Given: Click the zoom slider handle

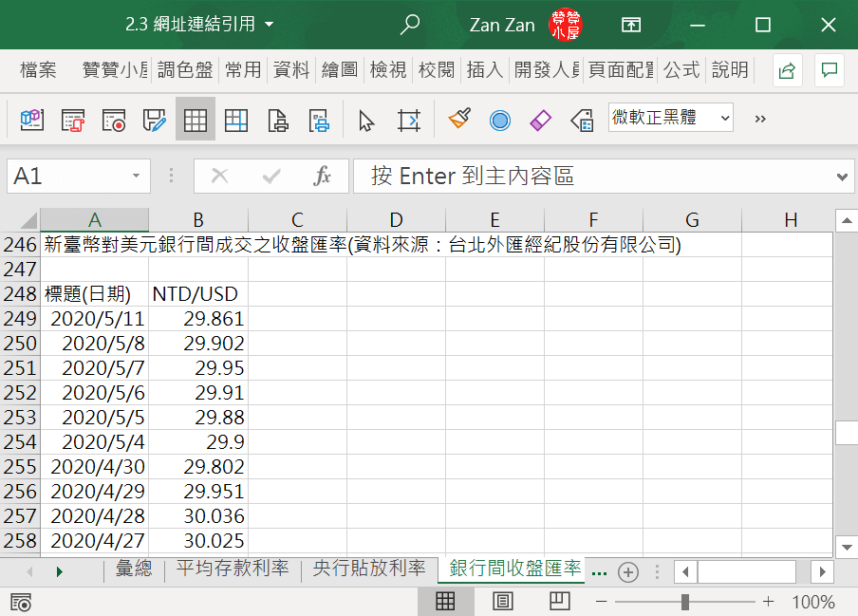Looking at the screenshot, I should [x=684, y=602].
